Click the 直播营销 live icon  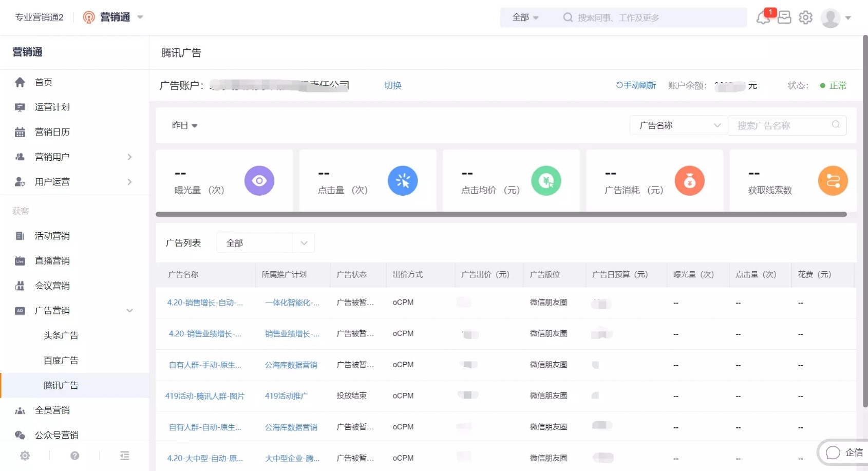point(20,261)
